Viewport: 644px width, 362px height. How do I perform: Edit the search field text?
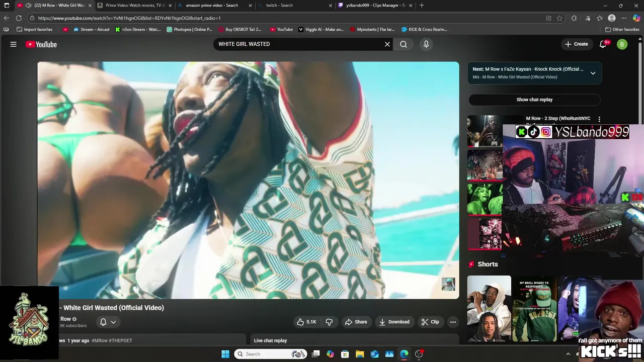pyautogui.click(x=299, y=44)
